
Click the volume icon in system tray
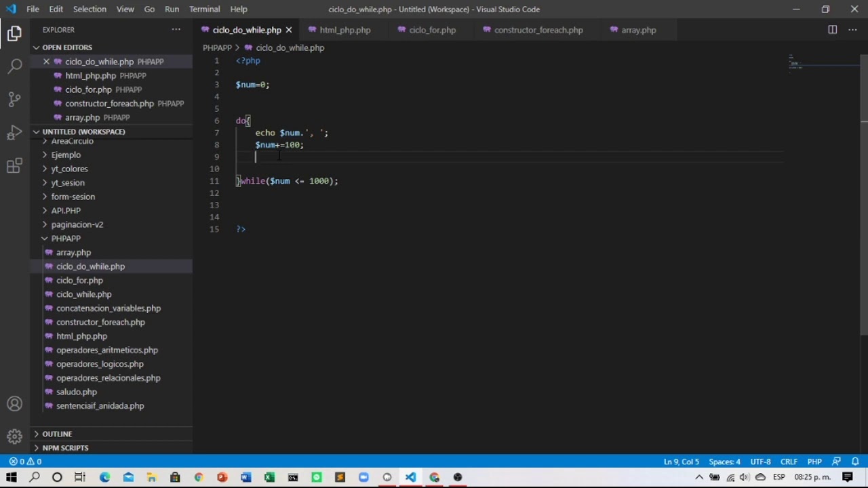click(x=745, y=477)
